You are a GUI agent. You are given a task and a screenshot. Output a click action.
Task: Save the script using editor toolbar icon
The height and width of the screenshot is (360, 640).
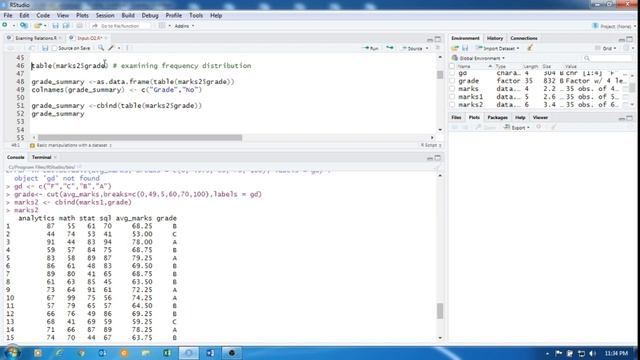click(x=45, y=48)
